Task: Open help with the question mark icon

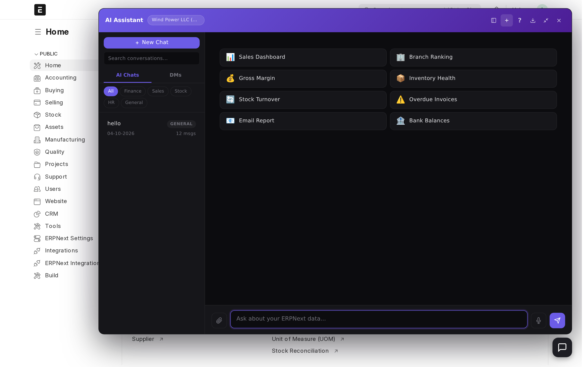Action: coord(519,20)
